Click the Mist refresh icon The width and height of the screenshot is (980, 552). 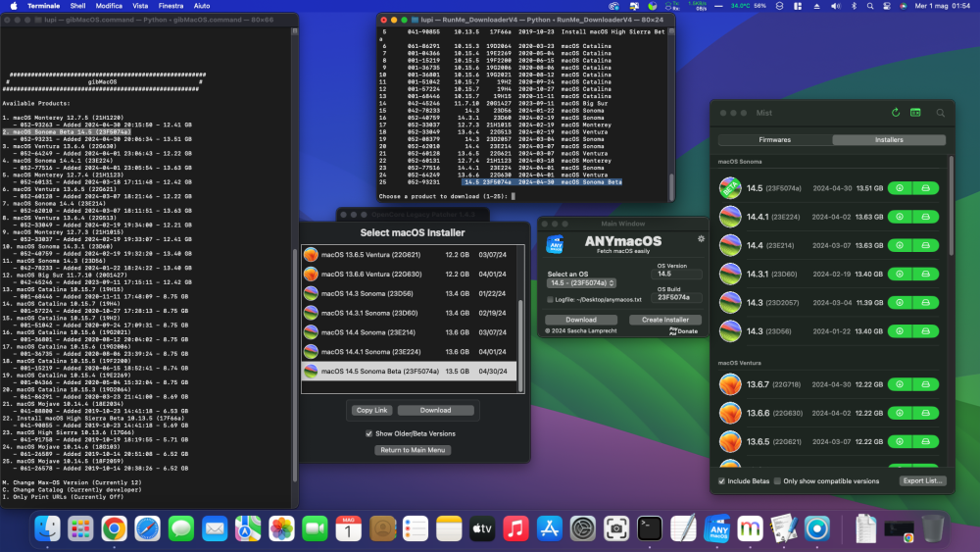[895, 113]
